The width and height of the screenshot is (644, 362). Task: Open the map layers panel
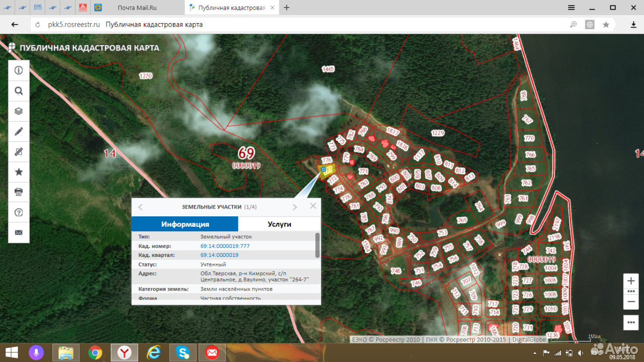[x=19, y=111]
